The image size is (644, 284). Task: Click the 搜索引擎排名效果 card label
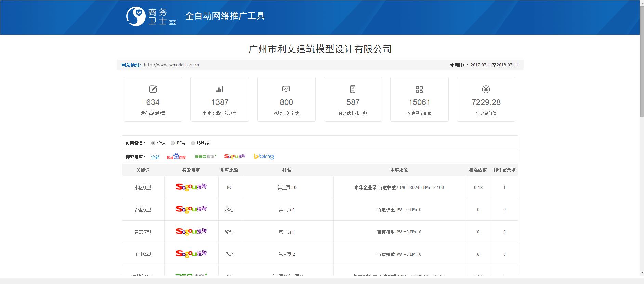coord(220,113)
